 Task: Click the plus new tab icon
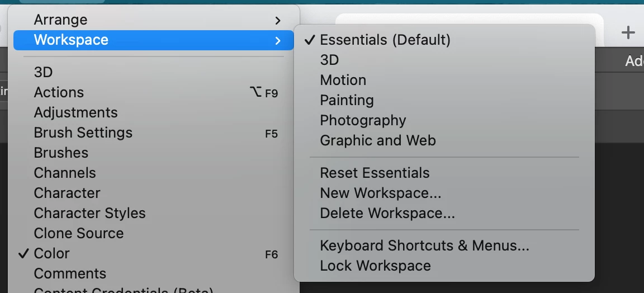click(x=628, y=33)
